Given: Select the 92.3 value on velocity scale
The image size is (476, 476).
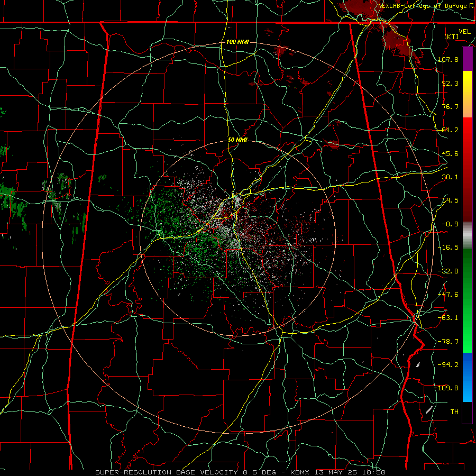Looking at the screenshot, I should [x=450, y=83].
